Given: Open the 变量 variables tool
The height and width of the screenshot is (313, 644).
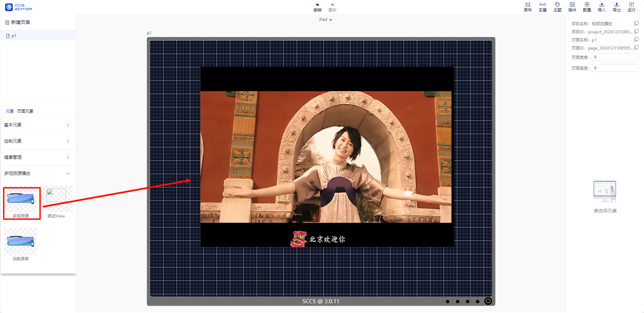Looking at the screenshot, I should 542,7.
